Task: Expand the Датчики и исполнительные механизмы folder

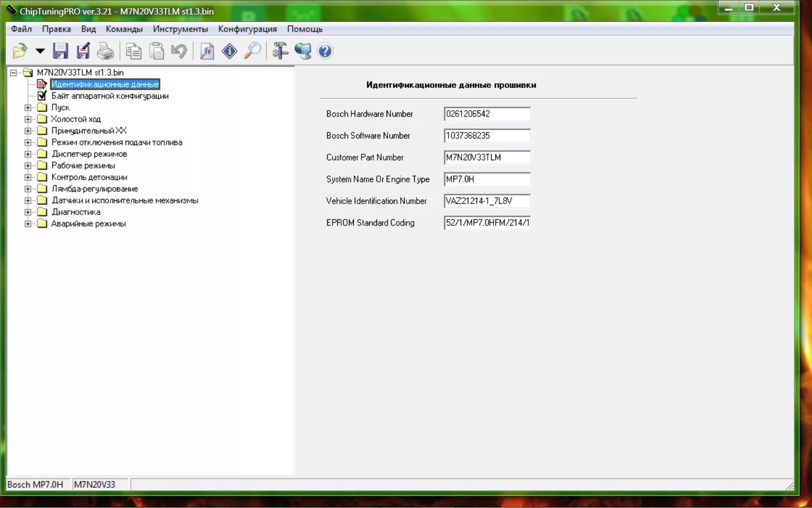Action: tap(28, 200)
